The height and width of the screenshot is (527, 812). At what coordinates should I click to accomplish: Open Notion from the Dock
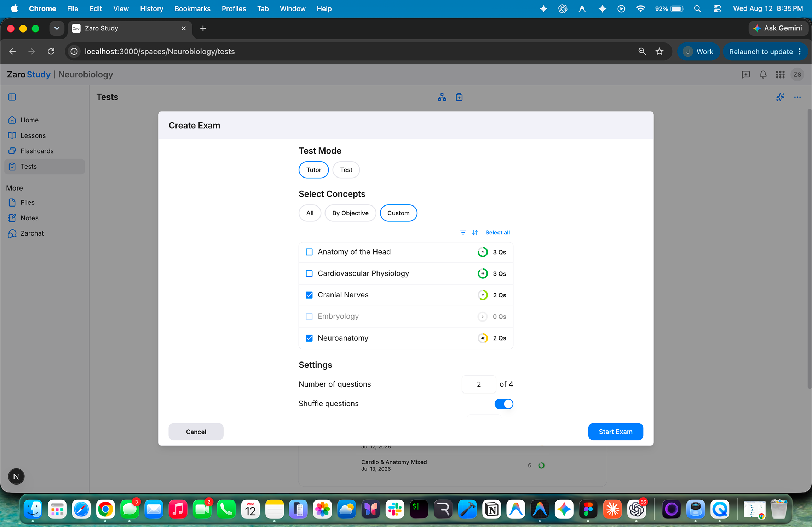pyautogui.click(x=491, y=509)
